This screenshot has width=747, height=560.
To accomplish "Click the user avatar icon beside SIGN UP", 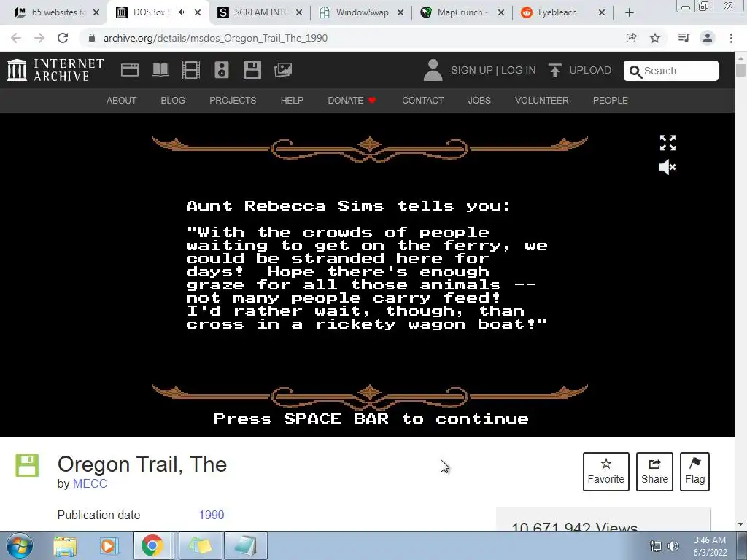I will tap(433, 70).
